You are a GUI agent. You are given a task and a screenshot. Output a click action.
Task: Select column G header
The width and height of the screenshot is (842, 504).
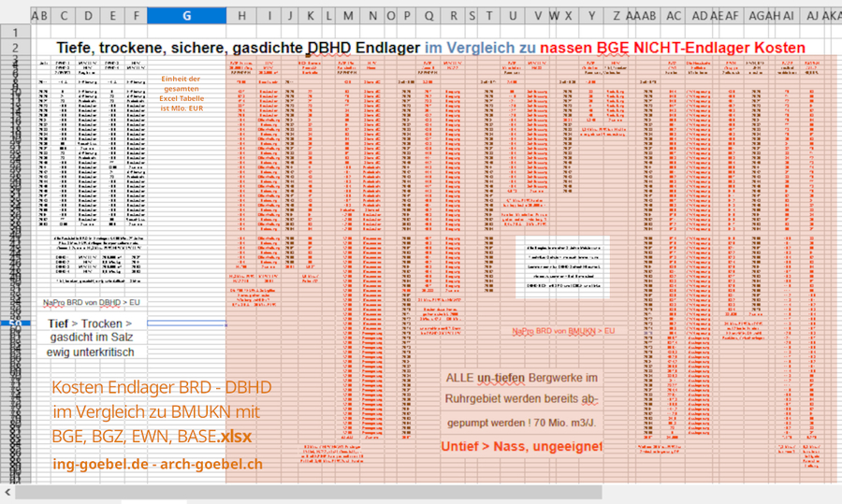click(x=186, y=15)
